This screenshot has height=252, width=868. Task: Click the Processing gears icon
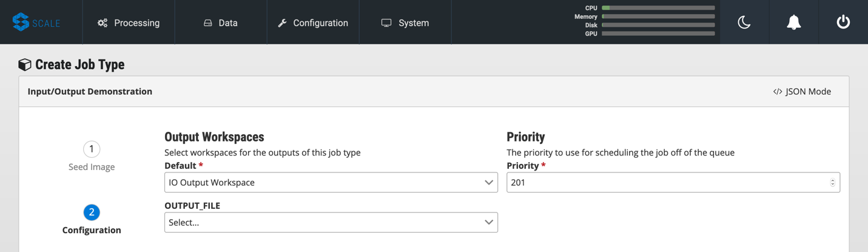pos(103,23)
